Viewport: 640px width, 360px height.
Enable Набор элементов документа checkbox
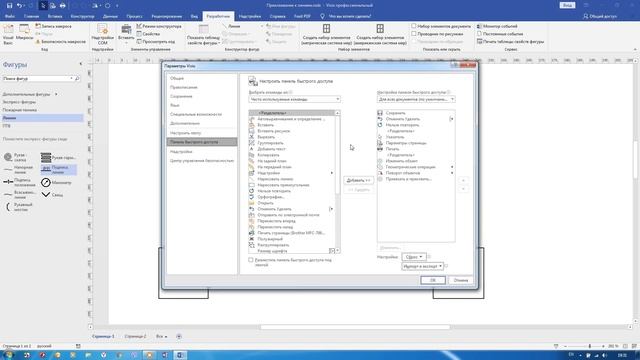pos(414,26)
